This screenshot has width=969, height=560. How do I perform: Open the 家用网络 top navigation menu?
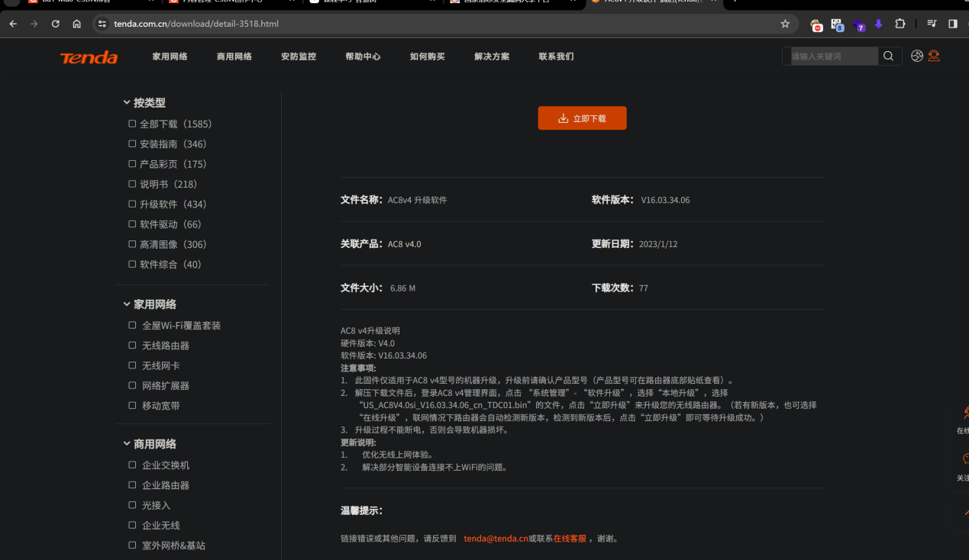click(170, 56)
